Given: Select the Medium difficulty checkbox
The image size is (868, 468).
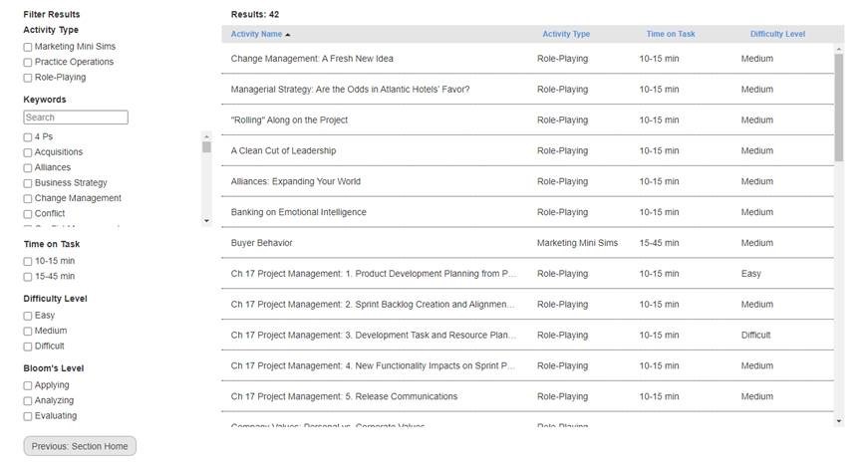Looking at the screenshot, I should [x=28, y=332].
